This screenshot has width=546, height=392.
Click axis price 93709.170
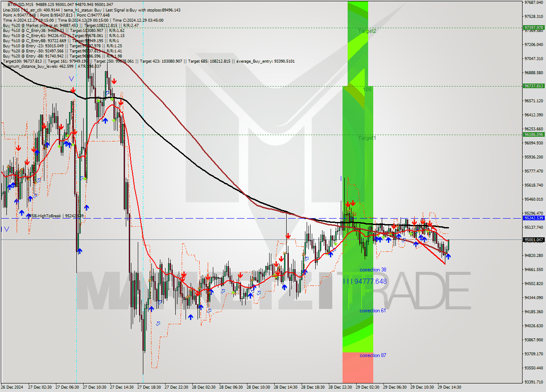[534, 354]
